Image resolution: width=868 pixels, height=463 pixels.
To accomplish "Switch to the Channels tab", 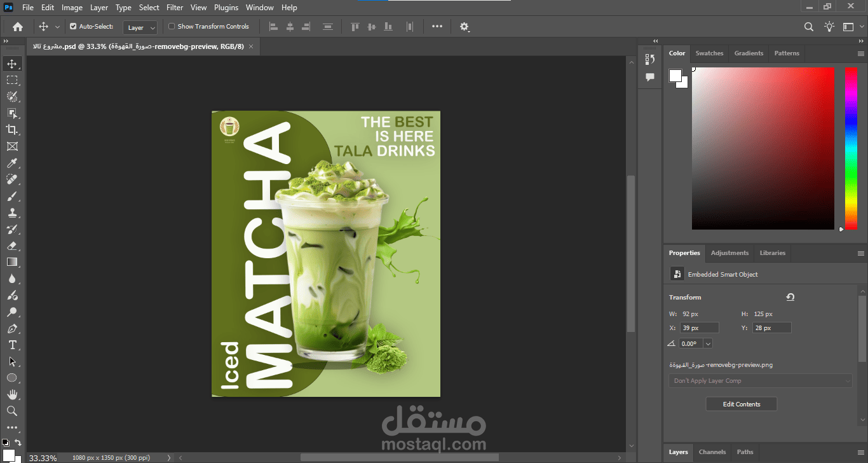I will [712, 452].
